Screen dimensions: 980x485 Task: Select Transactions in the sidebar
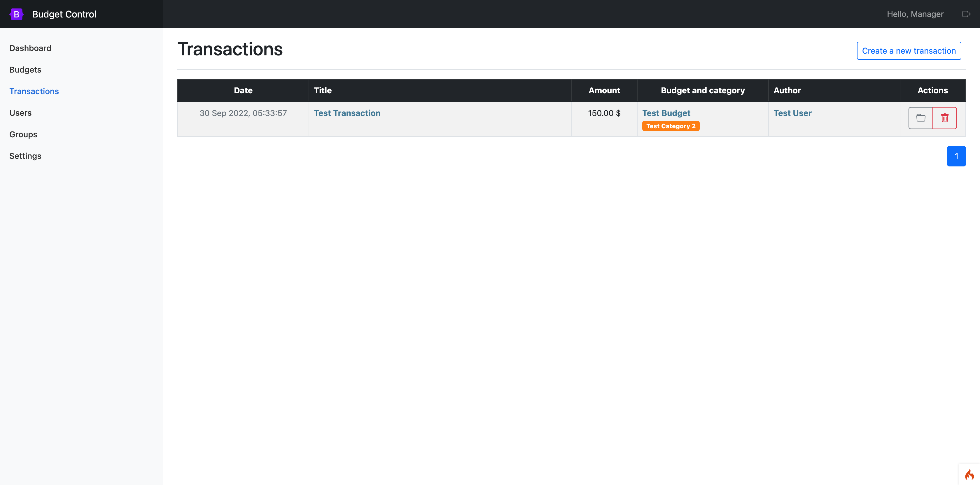click(34, 91)
